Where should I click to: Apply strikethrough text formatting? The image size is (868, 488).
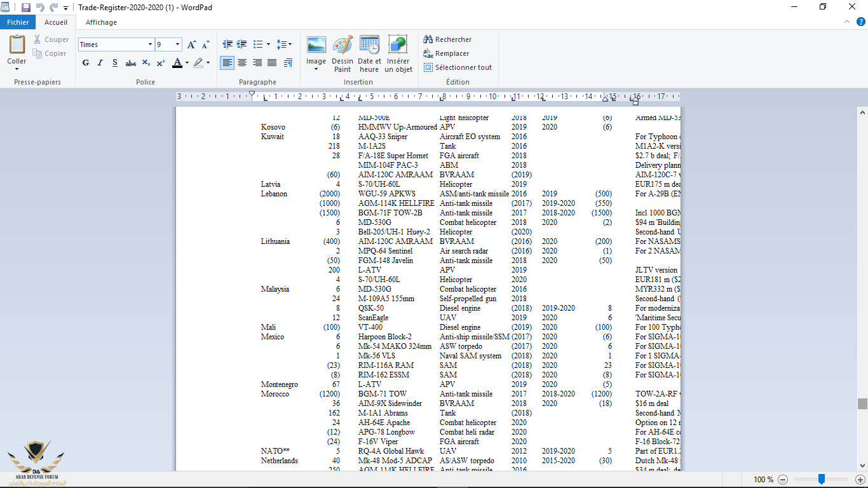coord(130,63)
